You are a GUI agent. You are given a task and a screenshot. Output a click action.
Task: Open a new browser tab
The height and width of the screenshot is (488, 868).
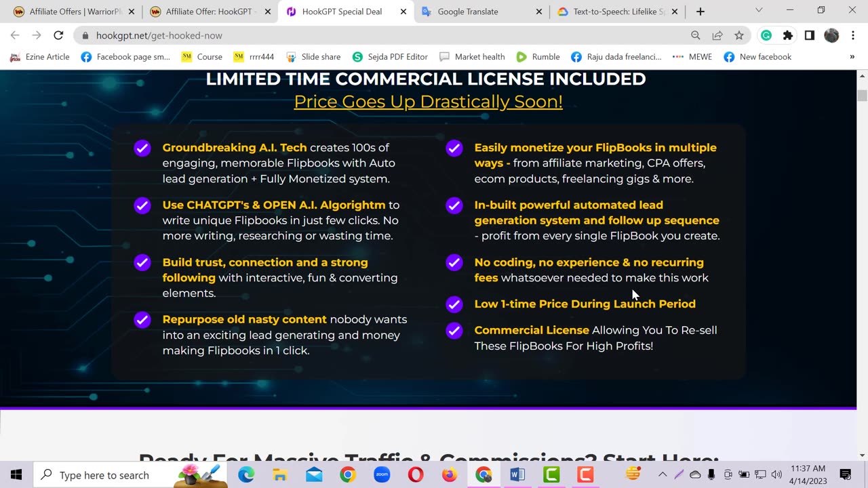(701, 12)
